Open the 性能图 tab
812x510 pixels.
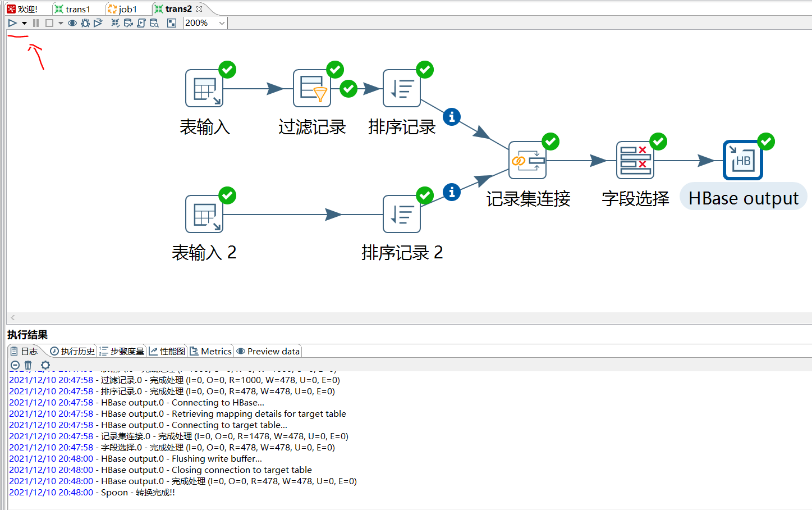[167, 351]
